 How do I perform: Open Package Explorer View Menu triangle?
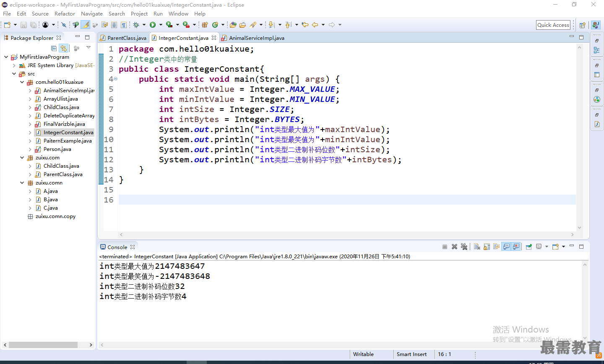point(89,48)
